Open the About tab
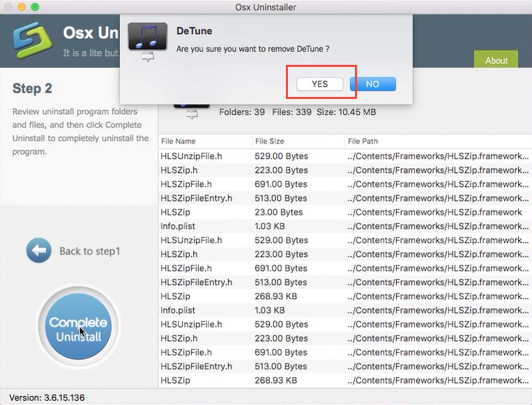The height and width of the screenshot is (405, 532). pyautogui.click(x=496, y=60)
